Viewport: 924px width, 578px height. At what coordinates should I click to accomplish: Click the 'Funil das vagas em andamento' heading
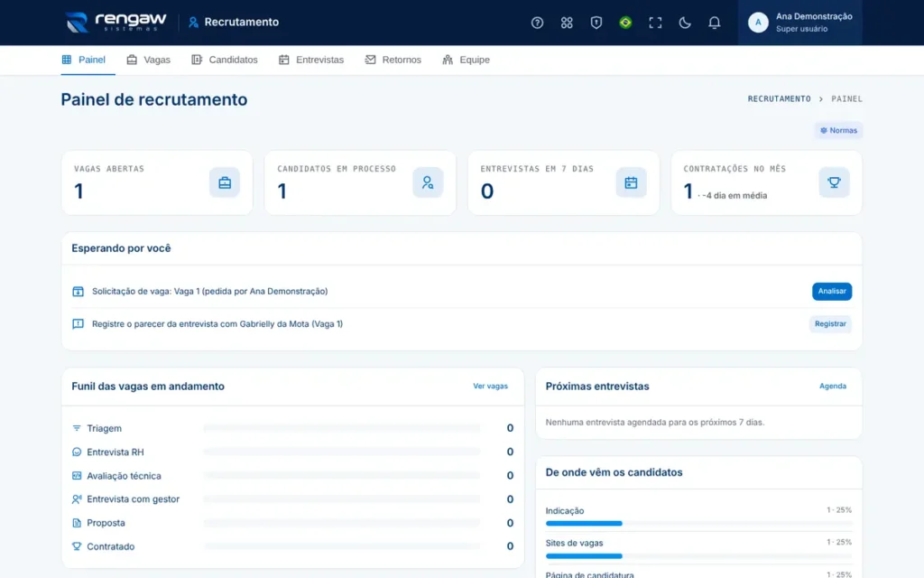pos(148,387)
